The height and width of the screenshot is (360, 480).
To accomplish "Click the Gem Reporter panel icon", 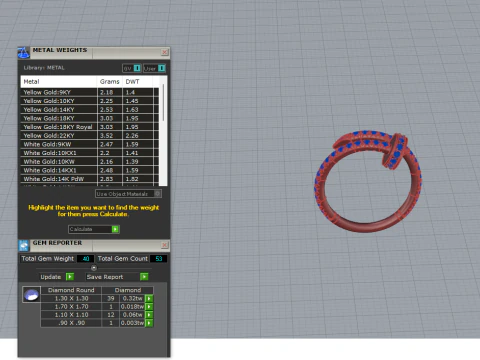I will (23, 246).
